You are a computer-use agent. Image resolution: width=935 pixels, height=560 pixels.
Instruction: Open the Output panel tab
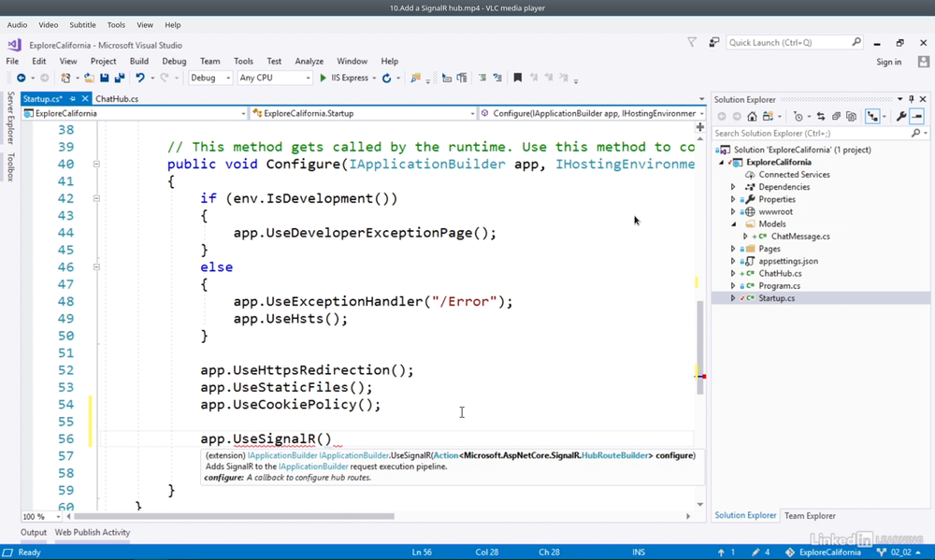pos(34,533)
